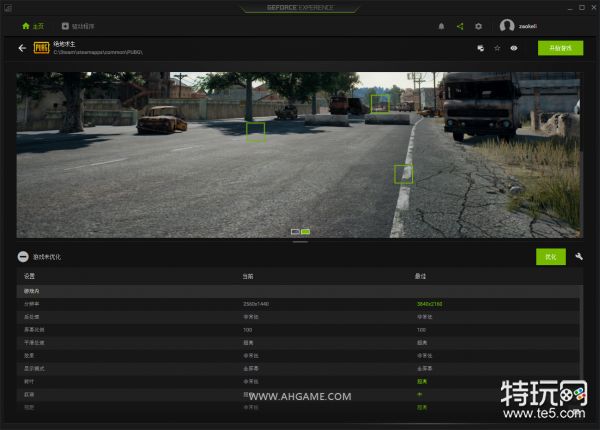The height and width of the screenshot is (430, 600).
Task: Click the 显示模式 display mode row label
Action: click(x=34, y=368)
